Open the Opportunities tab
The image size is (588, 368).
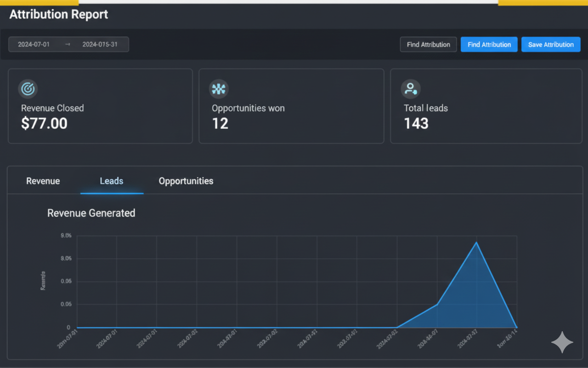186,181
